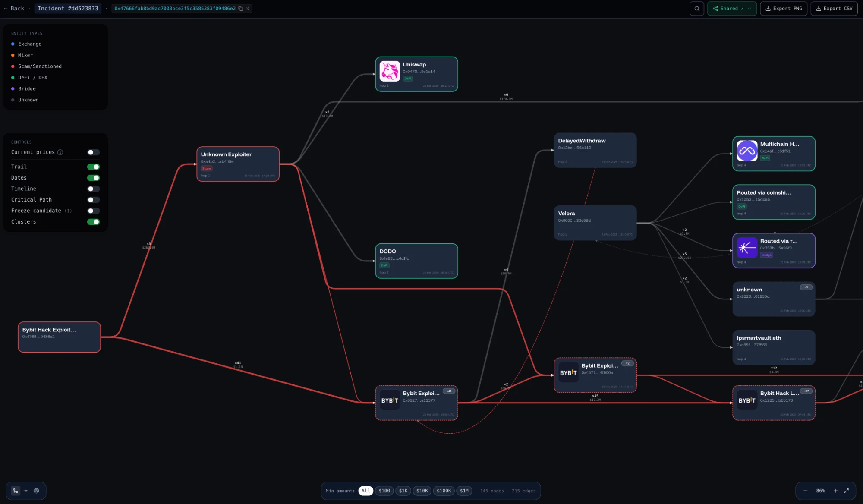Zoom in with the plus icon

835,491
